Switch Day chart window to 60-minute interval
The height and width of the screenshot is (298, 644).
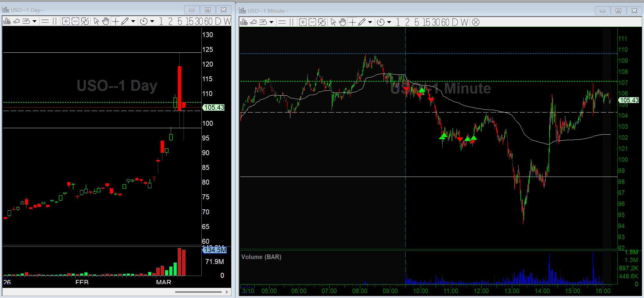[208, 21]
